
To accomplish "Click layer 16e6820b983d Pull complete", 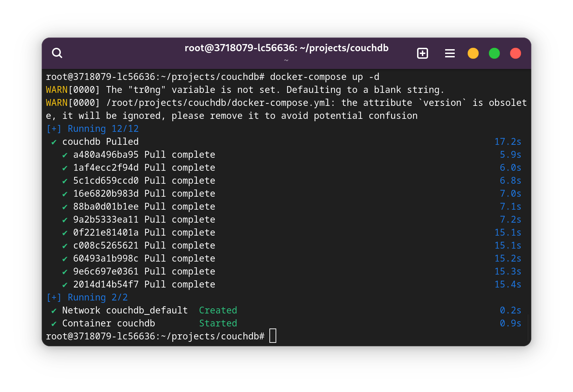I will [138, 194].
